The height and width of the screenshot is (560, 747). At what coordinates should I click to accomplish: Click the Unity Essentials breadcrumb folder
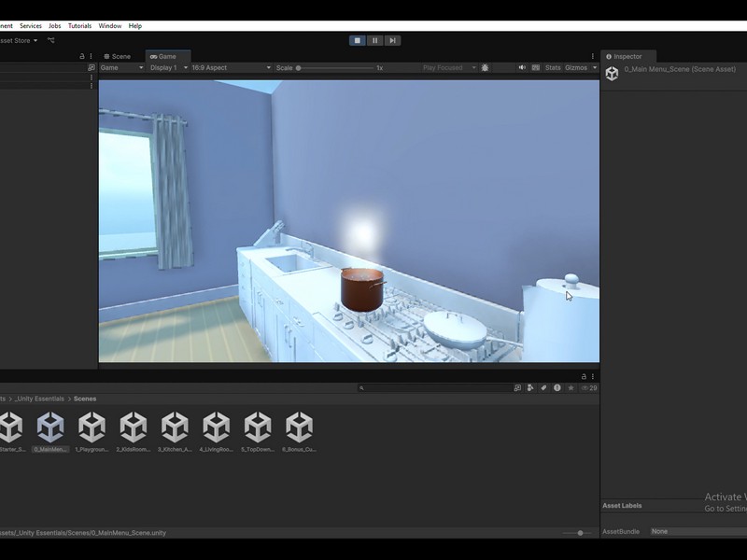coord(40,399)
